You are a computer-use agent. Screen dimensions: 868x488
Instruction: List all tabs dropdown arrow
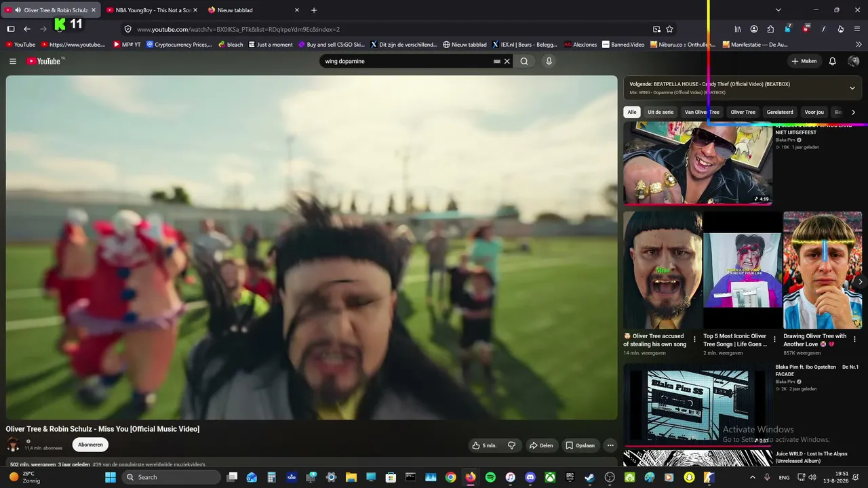pyautogui.click(x=778, y=10)
